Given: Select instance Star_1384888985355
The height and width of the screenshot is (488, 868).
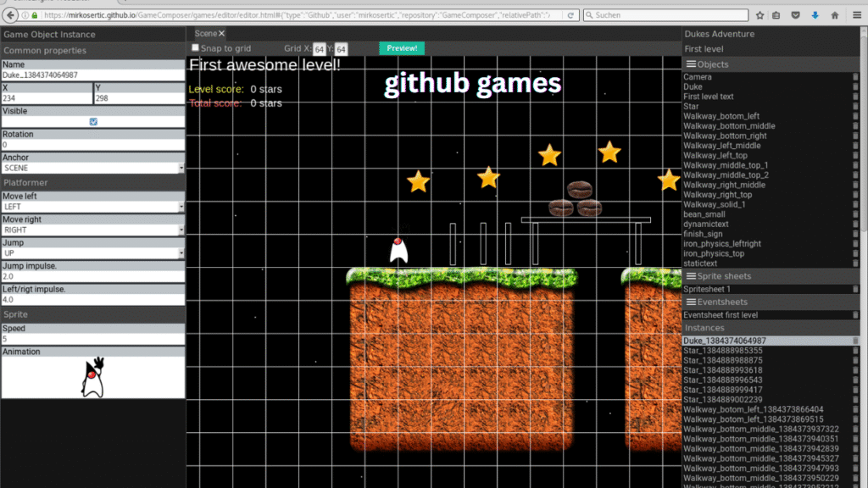Looking at the screenshot, I should click(x=723, y=351).
